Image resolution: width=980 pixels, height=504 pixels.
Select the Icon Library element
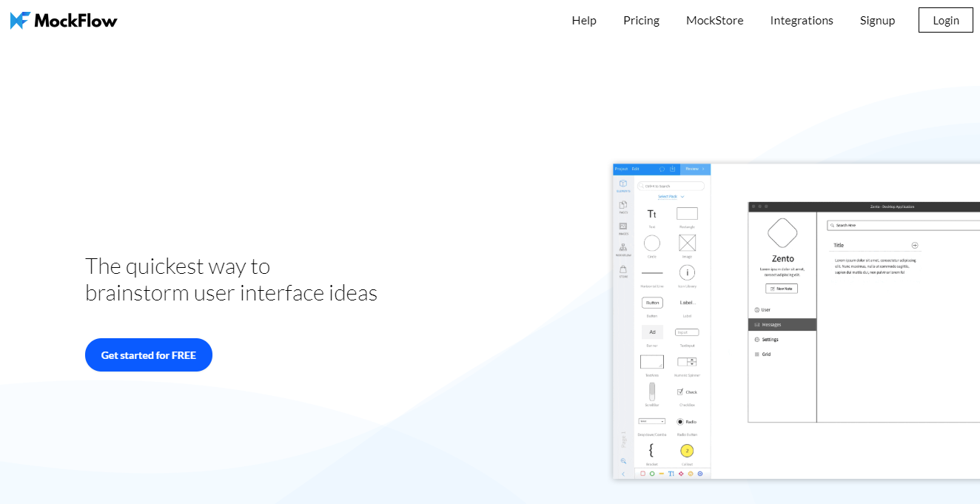pyautogui.click(x=687, y=273)
